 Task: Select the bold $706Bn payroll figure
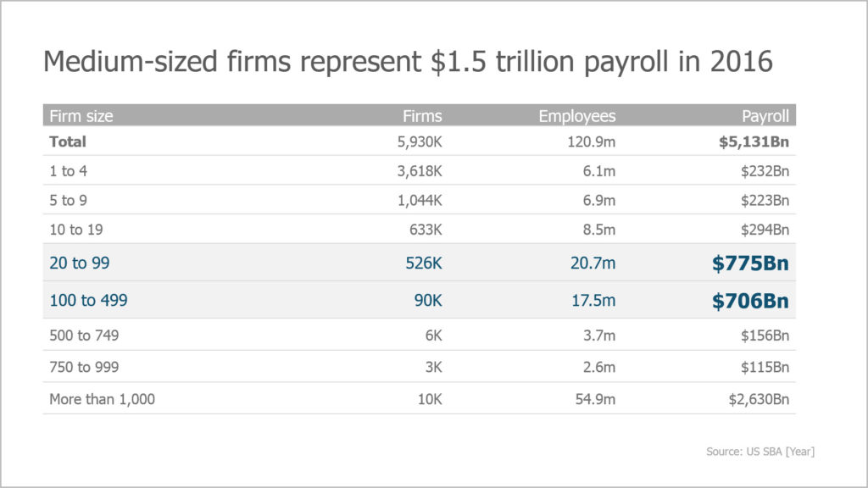click(750, 301)
